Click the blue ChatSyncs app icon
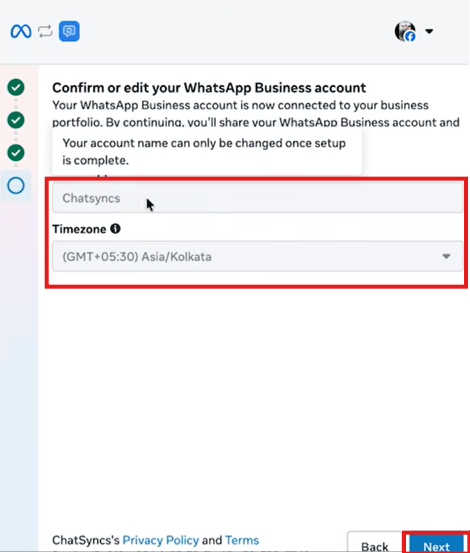Viewport: 470px width, 553px height. coord(69,31)
